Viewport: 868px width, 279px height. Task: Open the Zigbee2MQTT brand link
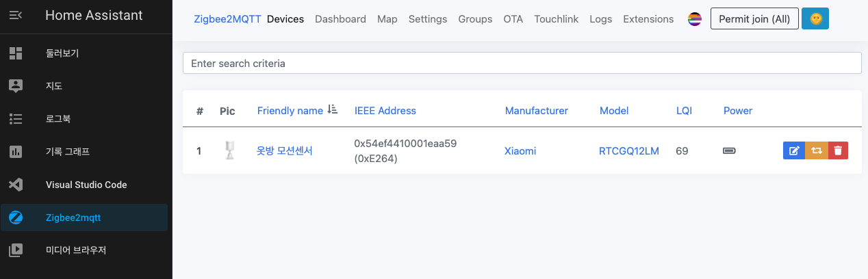point(227,19)
